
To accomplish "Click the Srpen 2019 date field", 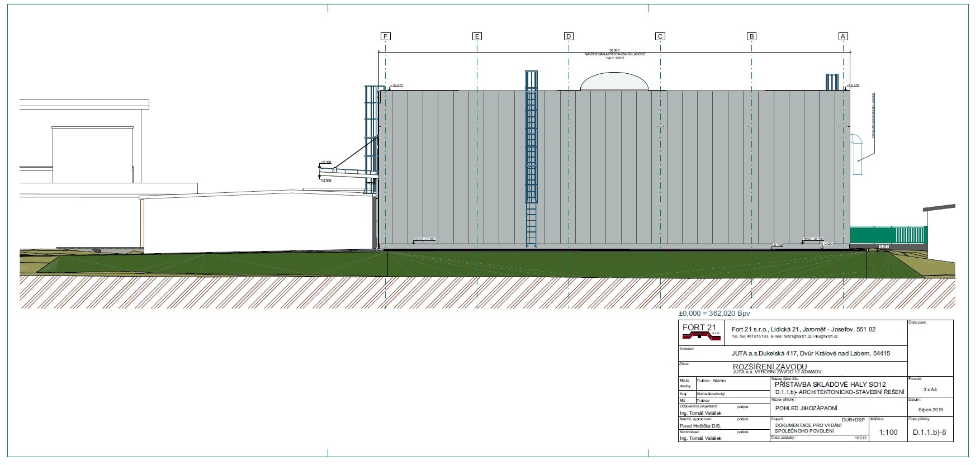I will tap(930, 410).
